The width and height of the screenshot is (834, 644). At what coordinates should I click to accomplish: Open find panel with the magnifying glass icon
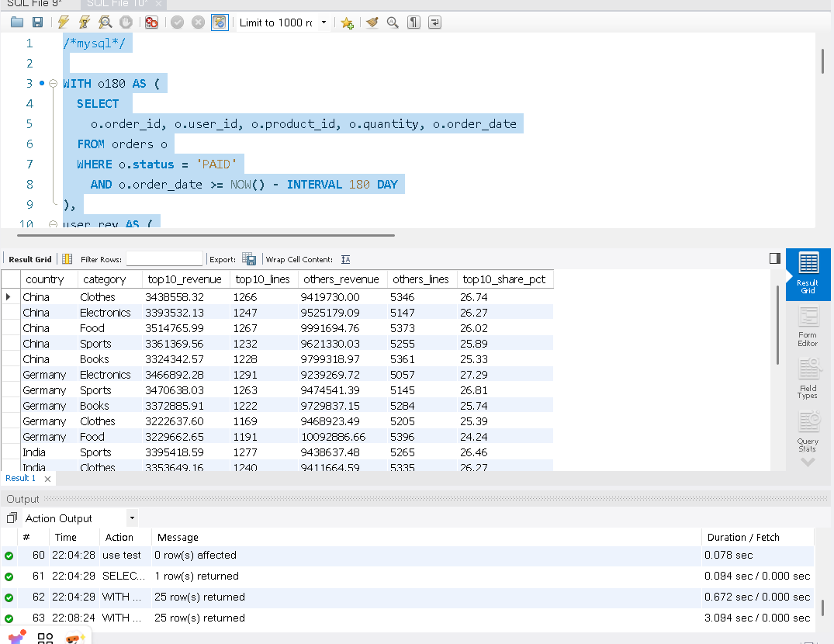coord(393,23)
